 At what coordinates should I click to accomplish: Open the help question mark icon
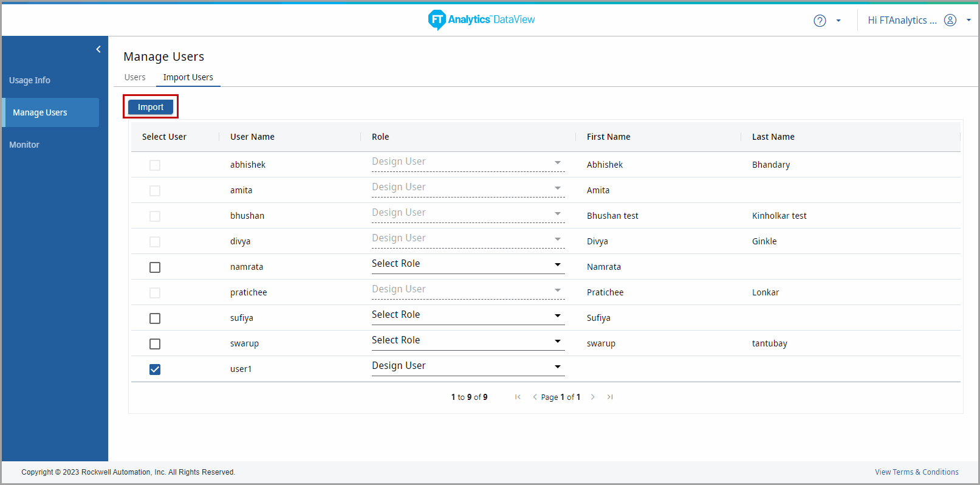(x=820, y=21)
